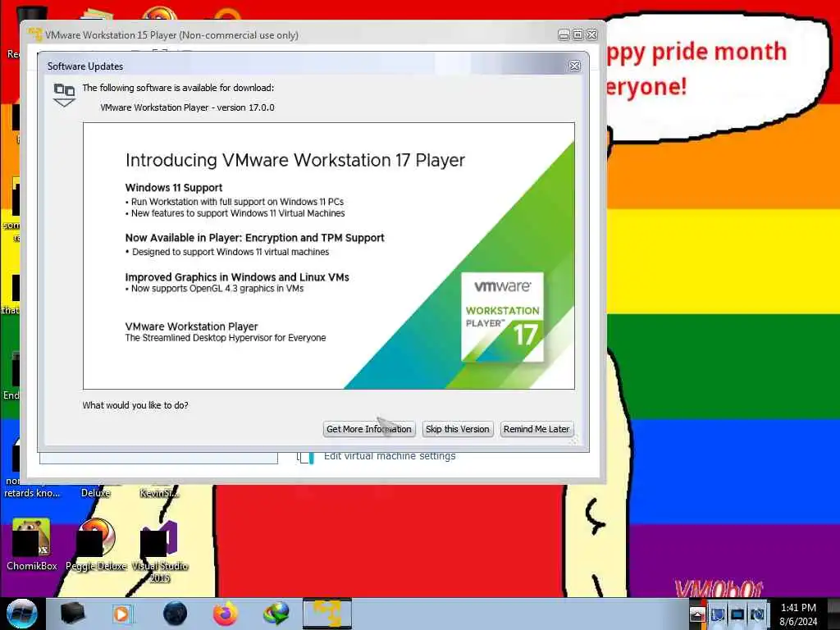Click the 'What would you like to do?' text
Viewport: 840px width, 630px height.
135,405
